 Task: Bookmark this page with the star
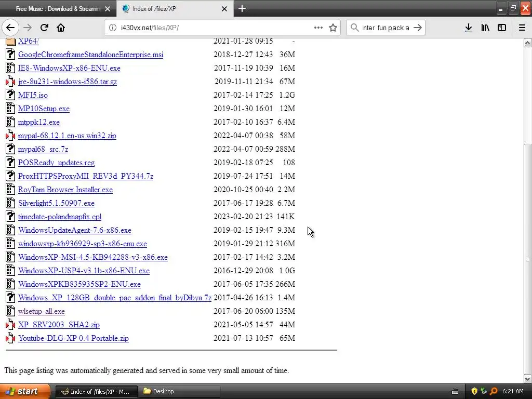pyautogui.click(x=333, y=28)
